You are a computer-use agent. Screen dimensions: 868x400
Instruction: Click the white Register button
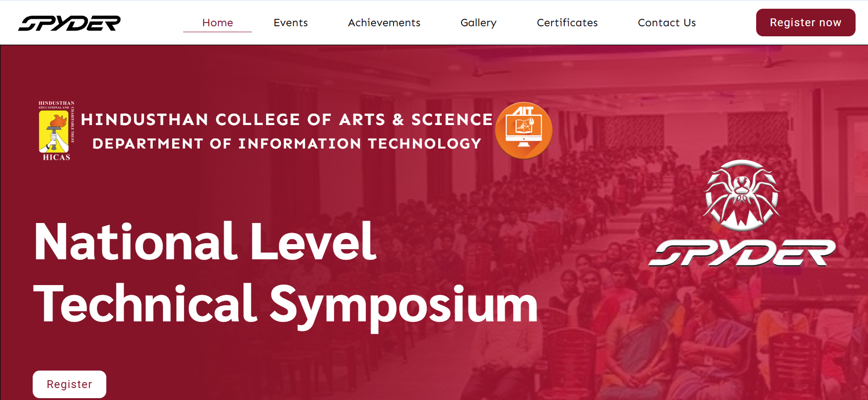pyautogui.click(x=69, y=384)
